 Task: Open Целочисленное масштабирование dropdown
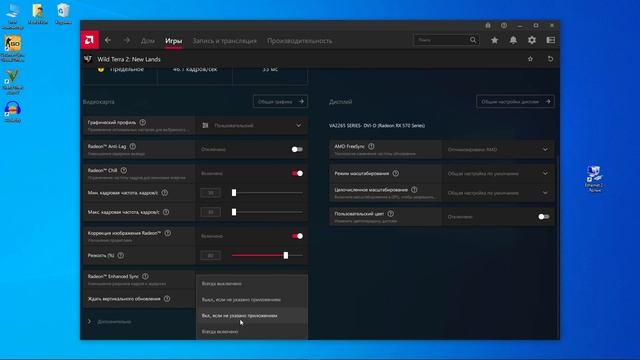point(498,193)
